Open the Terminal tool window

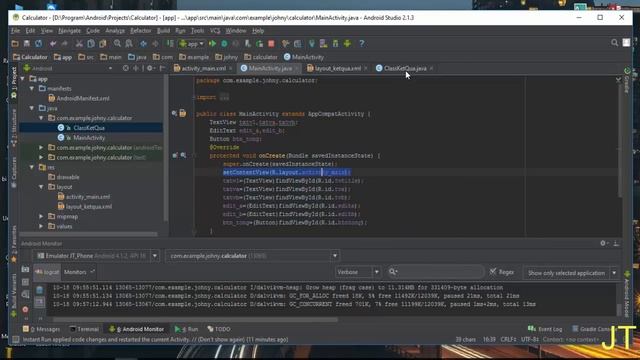click(x=84, y=329)
